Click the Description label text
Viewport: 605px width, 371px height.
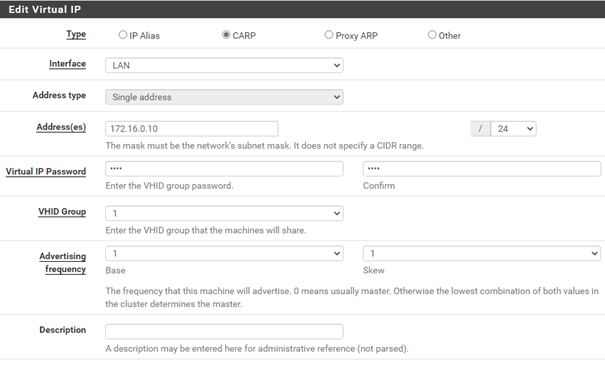63,330
